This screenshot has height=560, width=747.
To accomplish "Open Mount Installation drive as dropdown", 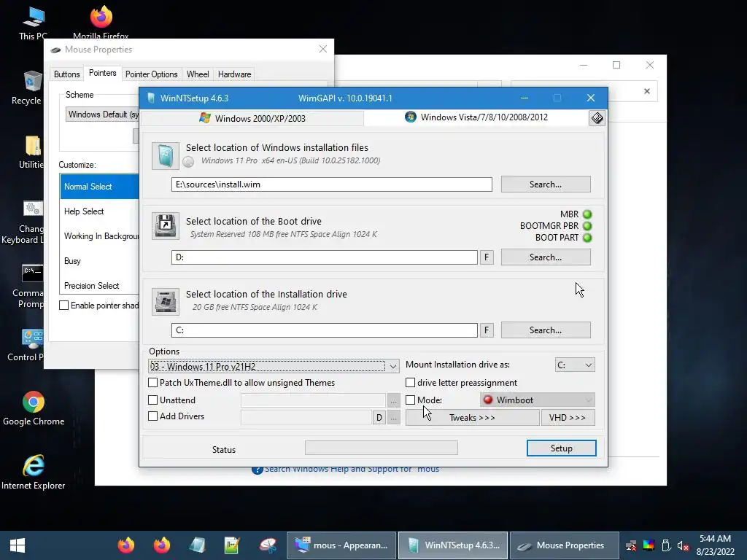I will [x=575, y=365].
